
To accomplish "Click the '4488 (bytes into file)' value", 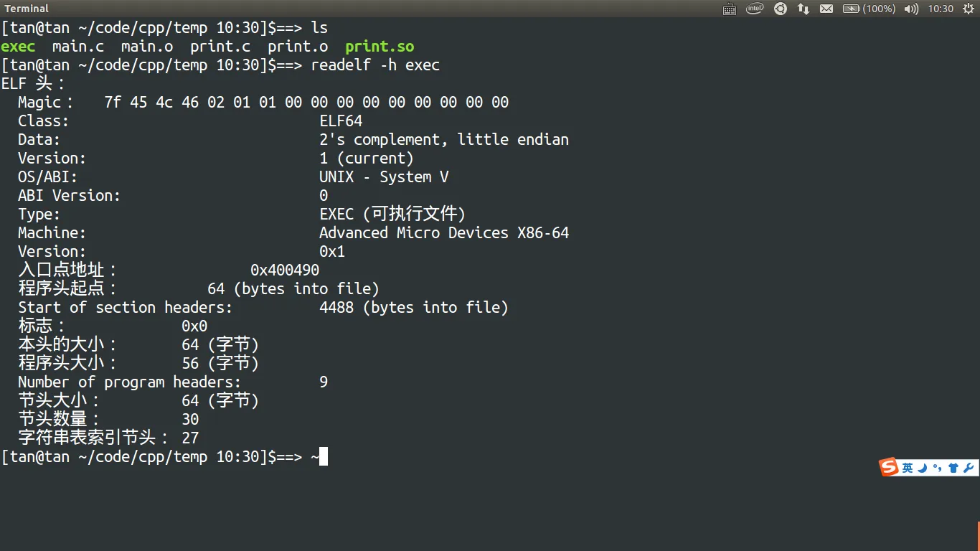I will [414, 308].
